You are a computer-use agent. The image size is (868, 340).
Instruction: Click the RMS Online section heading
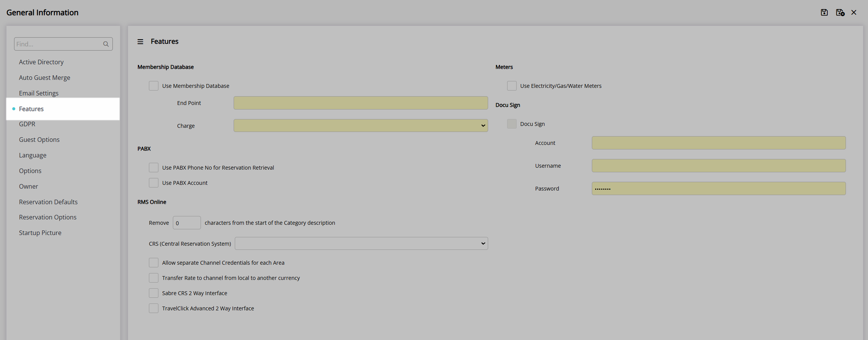click(x=152, y=202)
